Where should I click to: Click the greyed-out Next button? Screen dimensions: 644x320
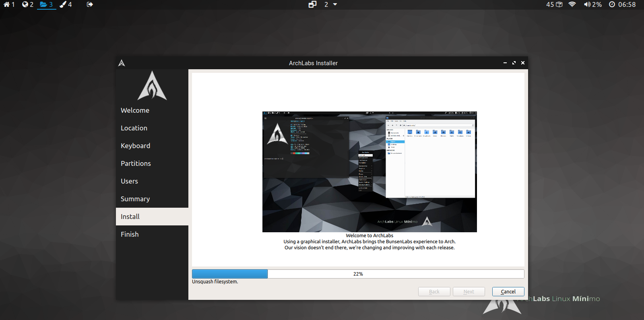click(x=469, y=291)
